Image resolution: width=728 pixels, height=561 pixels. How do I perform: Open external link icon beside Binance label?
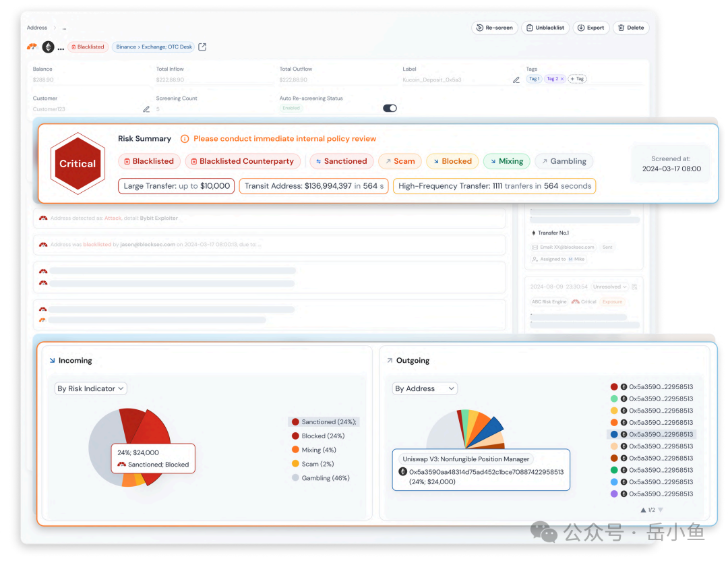point(202,47)
